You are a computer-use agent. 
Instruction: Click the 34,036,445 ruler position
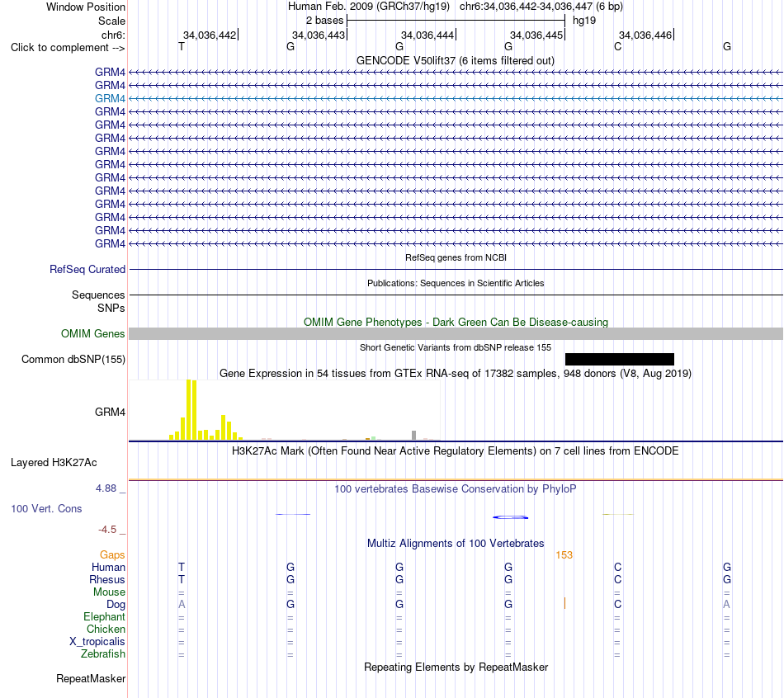(x=536, y=35)
